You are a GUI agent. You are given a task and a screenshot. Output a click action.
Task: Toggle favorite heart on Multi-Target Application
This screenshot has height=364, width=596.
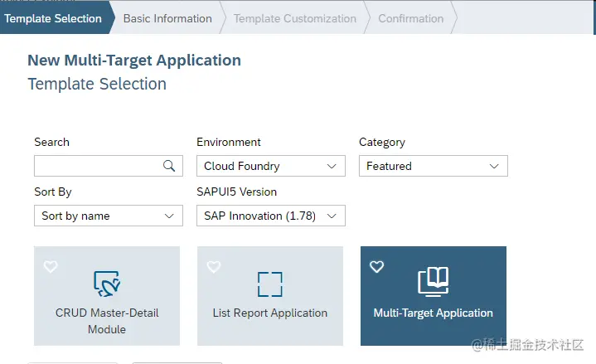[376, 267]
